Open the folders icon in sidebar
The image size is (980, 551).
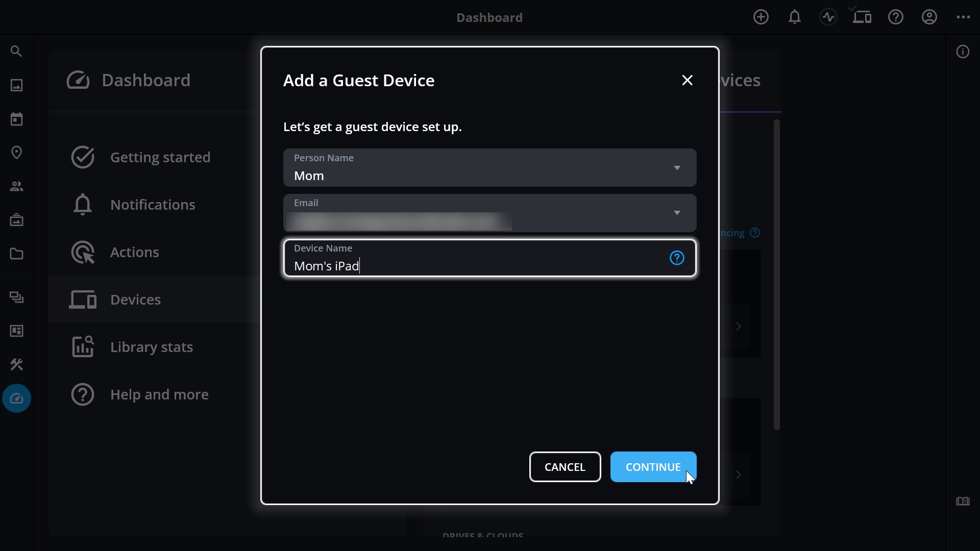coord(16,254)
